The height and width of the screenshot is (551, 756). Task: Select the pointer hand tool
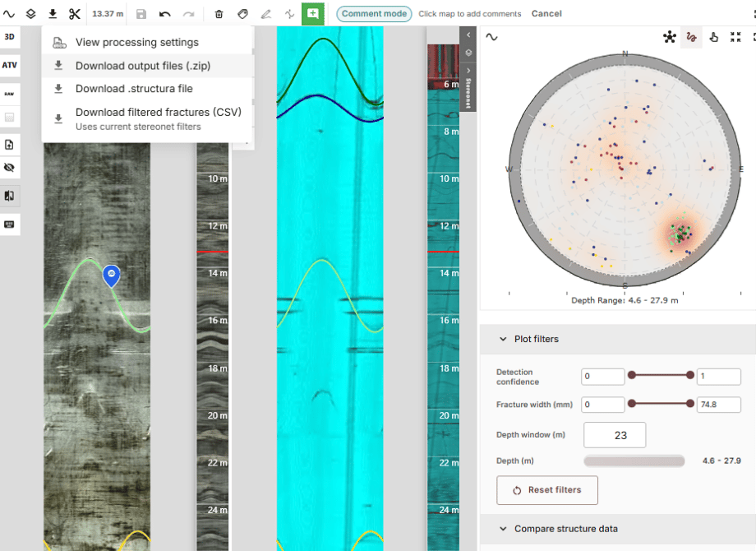(713, 37)
